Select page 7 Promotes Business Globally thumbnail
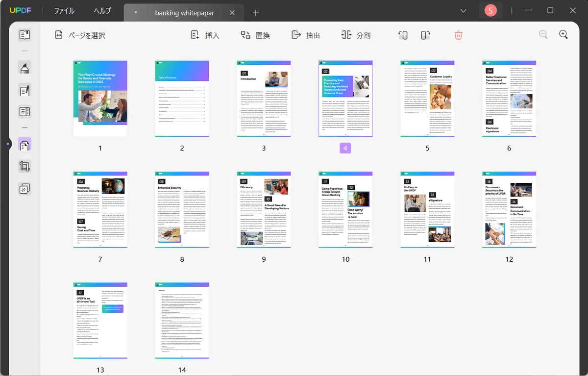This screenshot has height=376, width=588. 100,209
